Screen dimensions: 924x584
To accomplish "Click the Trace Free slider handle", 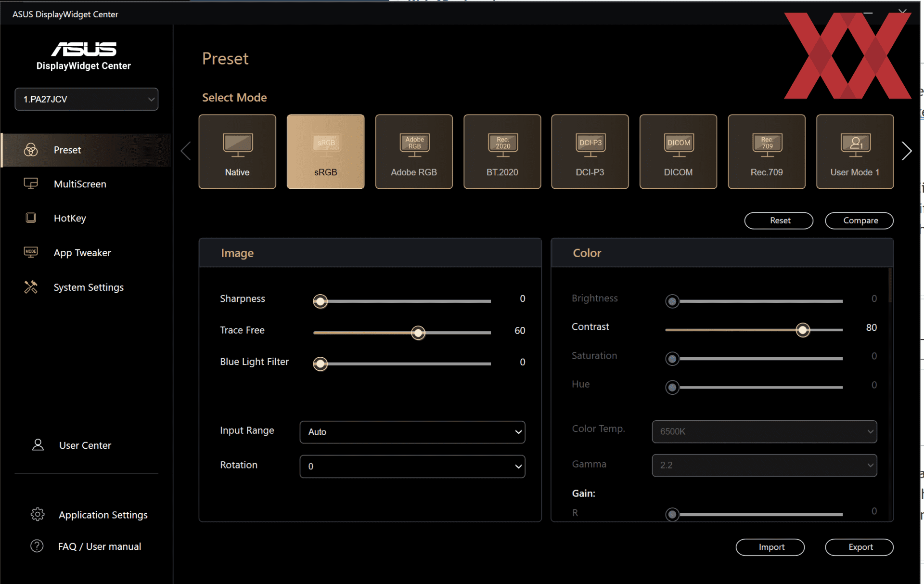I will pos(418,333).
